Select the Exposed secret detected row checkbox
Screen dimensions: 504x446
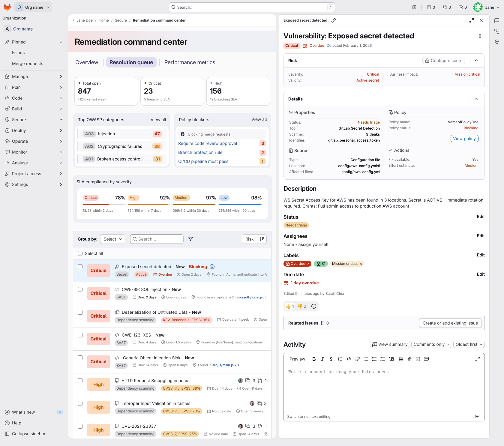coord(80,267)
